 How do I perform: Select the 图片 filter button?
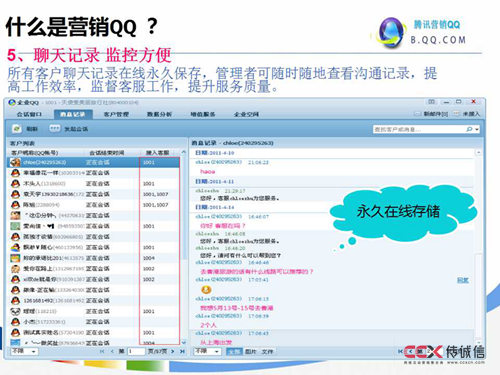coord(250,352)
